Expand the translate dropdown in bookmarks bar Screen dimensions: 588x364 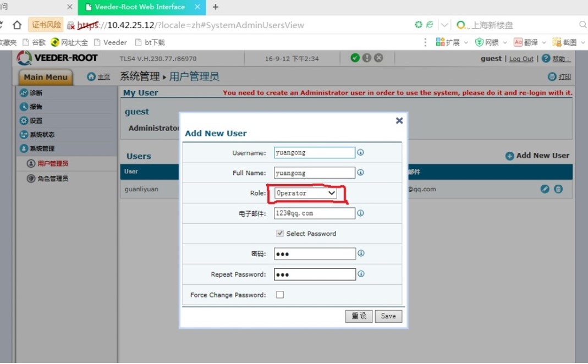point(544,42)
